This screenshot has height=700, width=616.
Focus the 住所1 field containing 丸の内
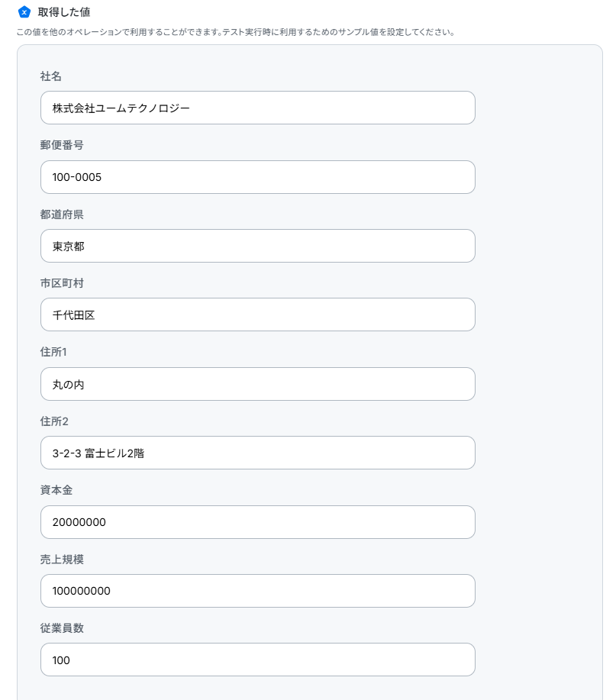click(257, 384)
